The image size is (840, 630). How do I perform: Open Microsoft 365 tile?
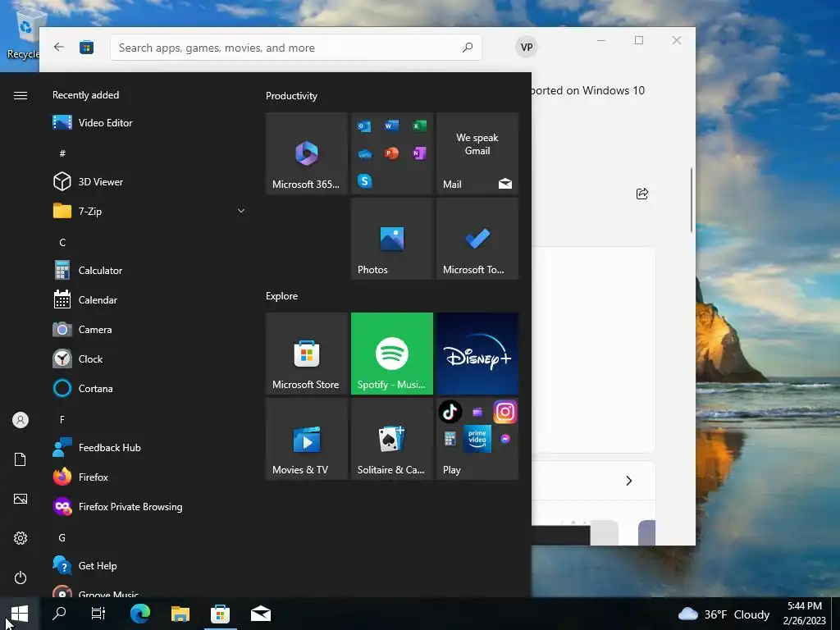(307, 153)
